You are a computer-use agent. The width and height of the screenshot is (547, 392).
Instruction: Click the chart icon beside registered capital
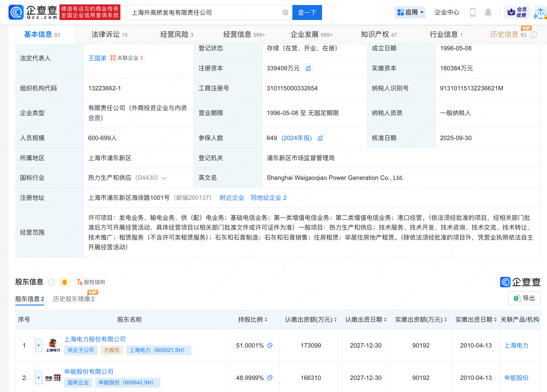(x=308, y=68)
